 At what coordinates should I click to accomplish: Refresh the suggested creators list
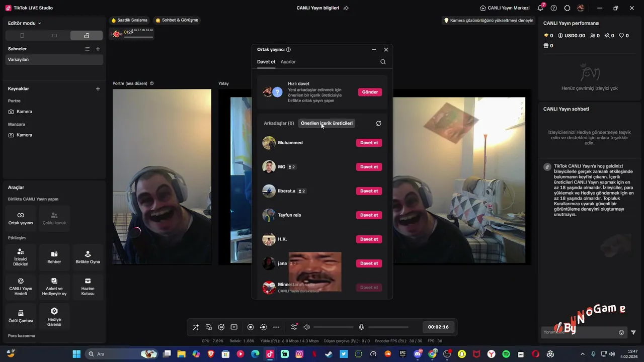[378, 123]
